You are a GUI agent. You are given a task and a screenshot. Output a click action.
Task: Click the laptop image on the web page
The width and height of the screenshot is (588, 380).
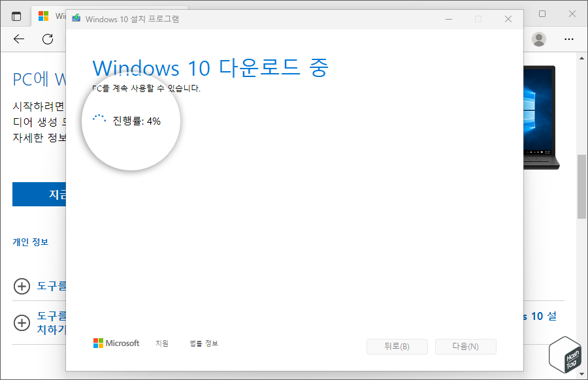point(541,118)
